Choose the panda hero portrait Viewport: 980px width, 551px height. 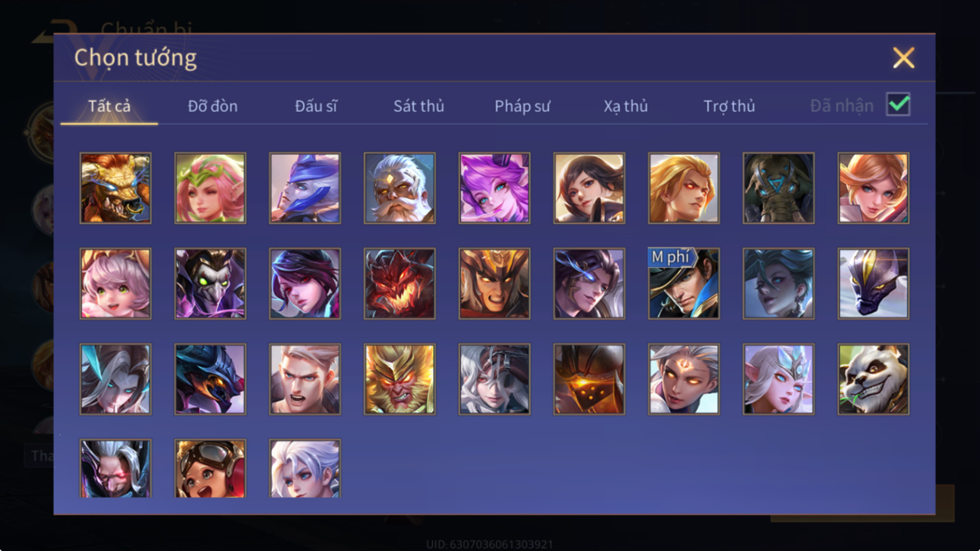(x=873, y=379)
